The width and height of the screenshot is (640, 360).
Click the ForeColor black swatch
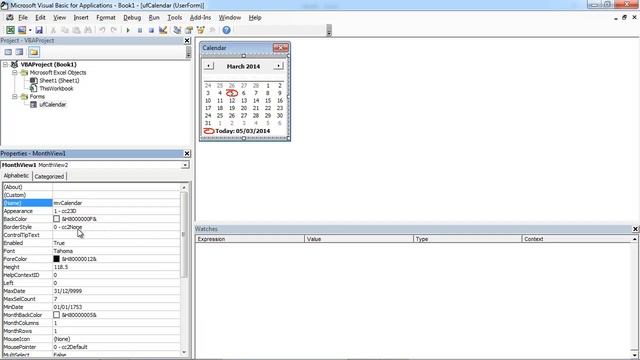[56, 259]
